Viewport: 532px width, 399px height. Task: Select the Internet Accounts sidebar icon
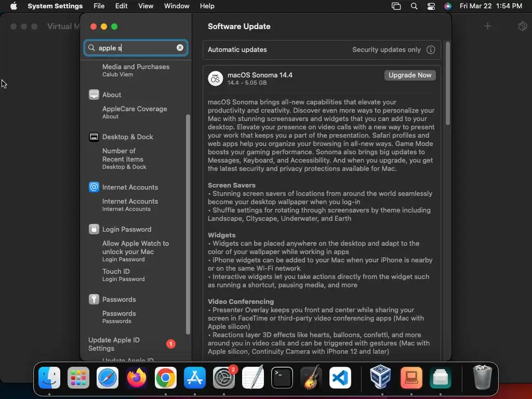[94, 187]
